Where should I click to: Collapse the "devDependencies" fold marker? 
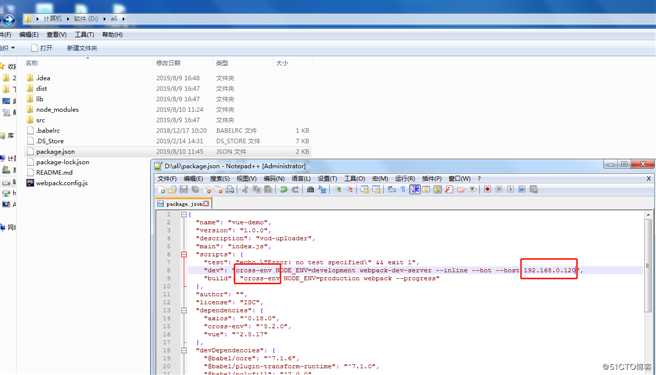183,350
